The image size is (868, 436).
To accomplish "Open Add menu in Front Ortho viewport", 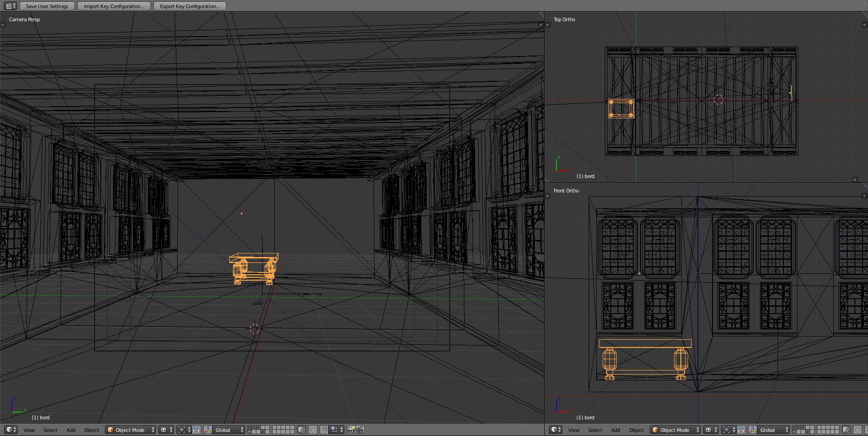I will coord(616,430).
